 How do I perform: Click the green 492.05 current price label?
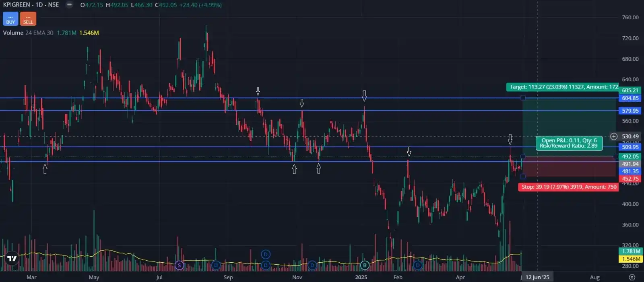coord(630,156)
